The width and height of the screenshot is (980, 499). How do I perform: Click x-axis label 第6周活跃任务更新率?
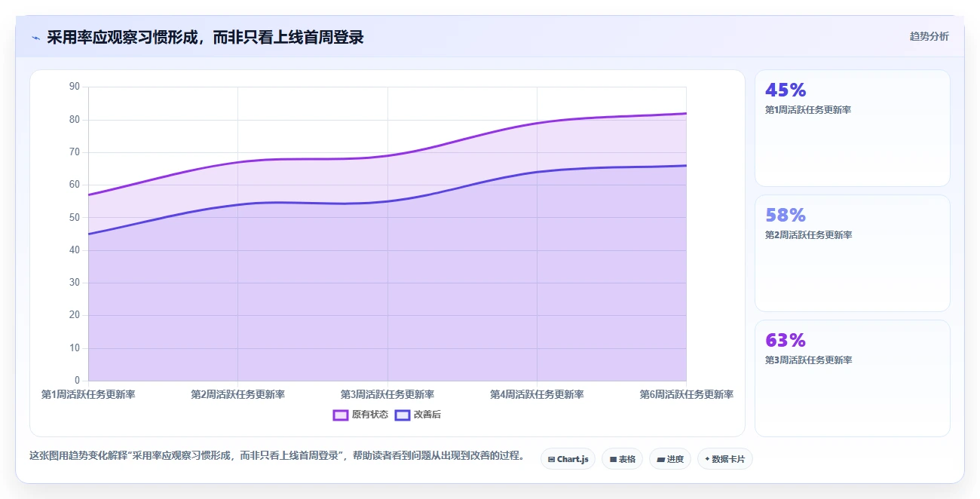[x=687, y=394]
